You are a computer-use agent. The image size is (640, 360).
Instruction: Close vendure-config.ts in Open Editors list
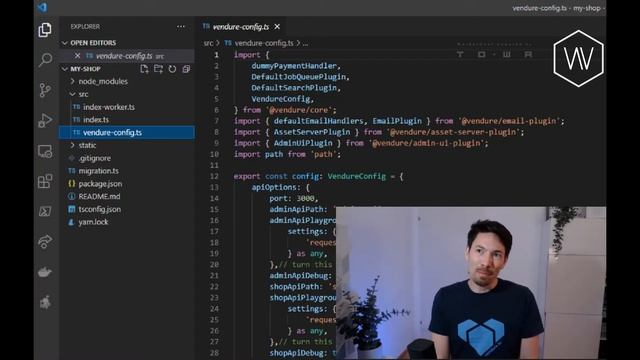tap(77, 56)
